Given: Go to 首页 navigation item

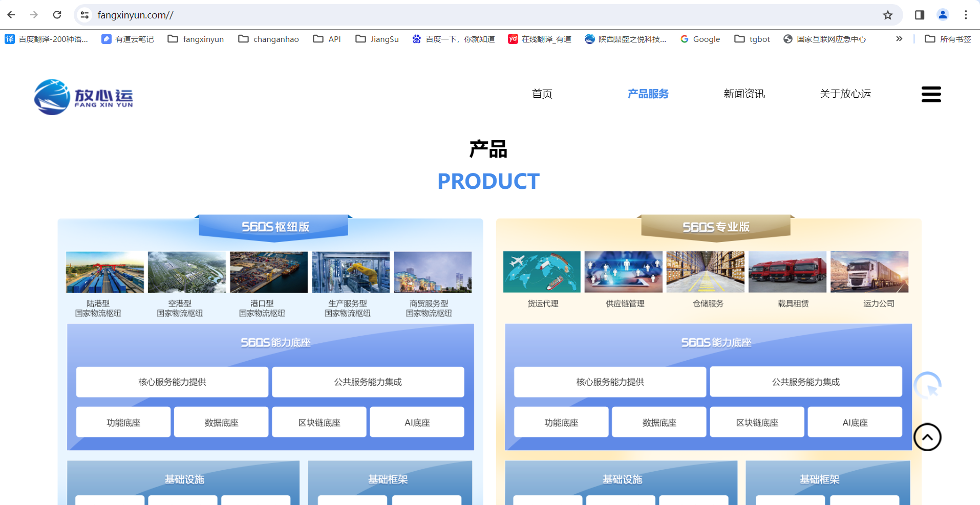Looking at the screenshot, I should pos(542,94).
